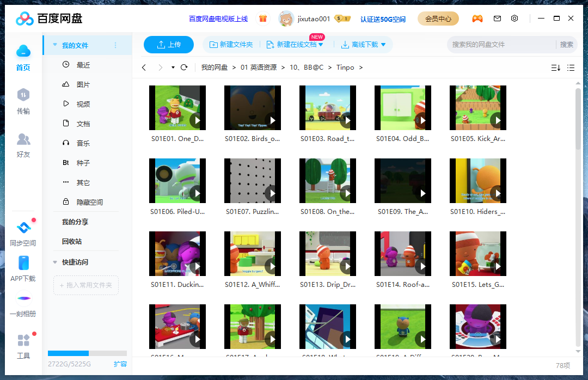
Task: Open 回收站 recycle bin
Action: point(72,241)
